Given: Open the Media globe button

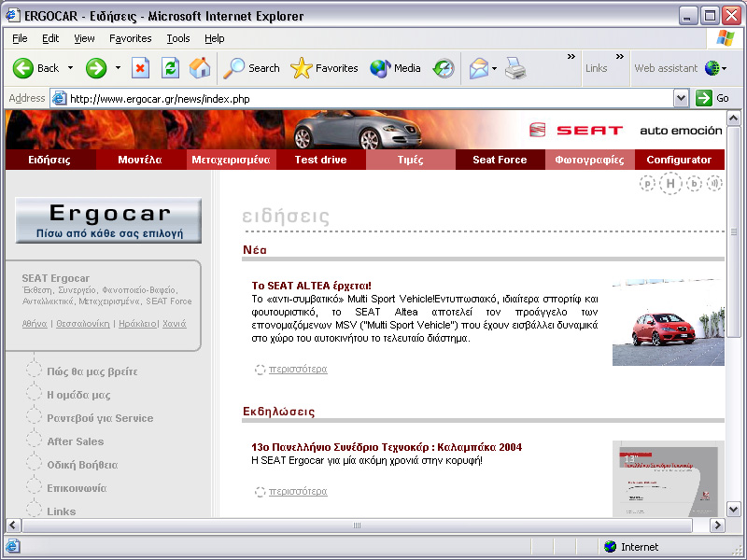Looking at the screenshot, I should 380,68.
